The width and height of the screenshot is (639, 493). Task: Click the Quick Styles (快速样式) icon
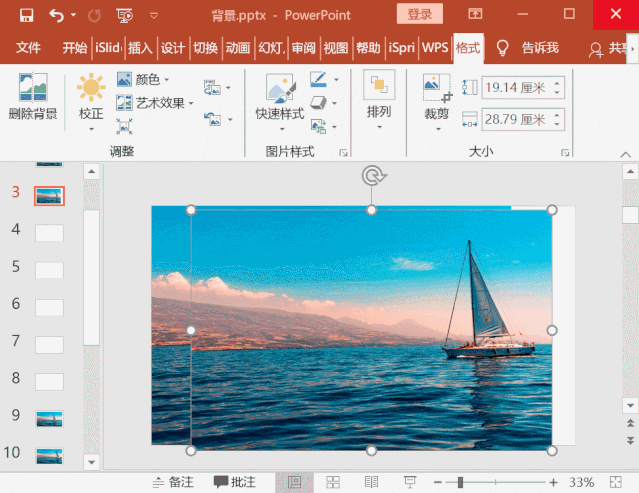click(279, 90)
